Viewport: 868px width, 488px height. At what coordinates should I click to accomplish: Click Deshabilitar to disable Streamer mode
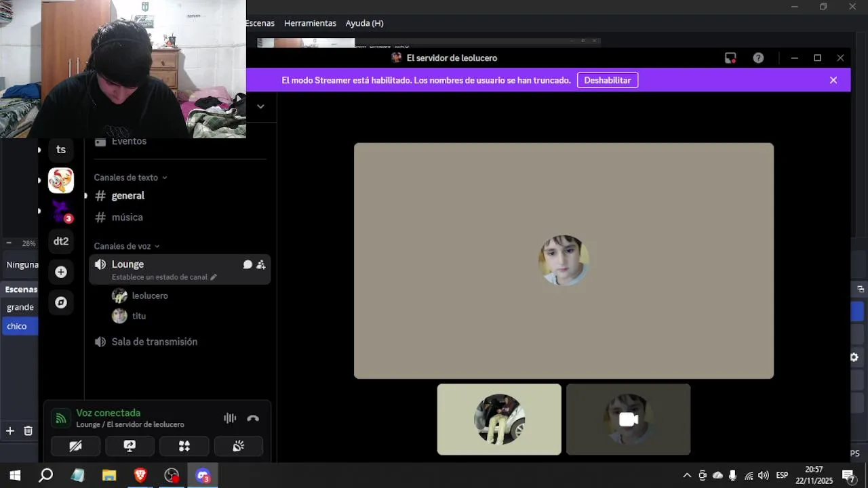coord(608,80)
